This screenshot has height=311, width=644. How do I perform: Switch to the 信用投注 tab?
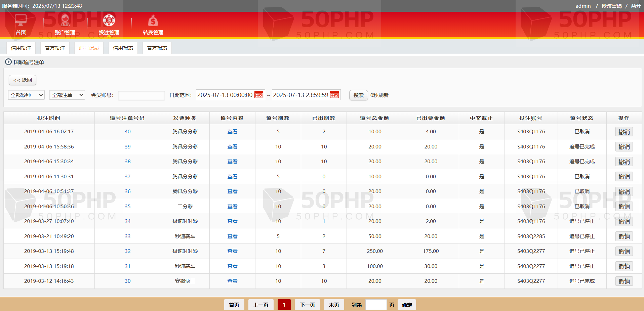[21, 48]
